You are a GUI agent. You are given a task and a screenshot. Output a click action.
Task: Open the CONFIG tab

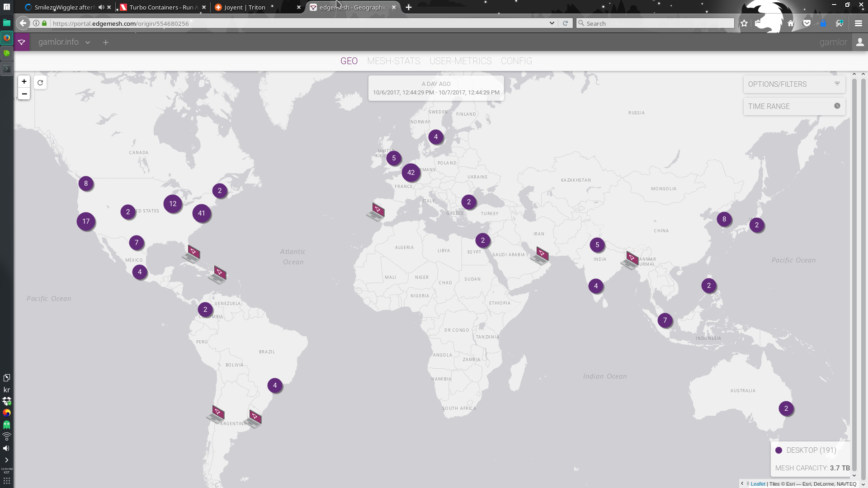516,61
